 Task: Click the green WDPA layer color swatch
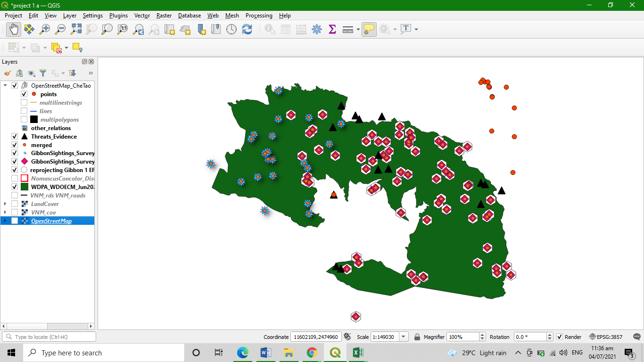click(25, 187)
